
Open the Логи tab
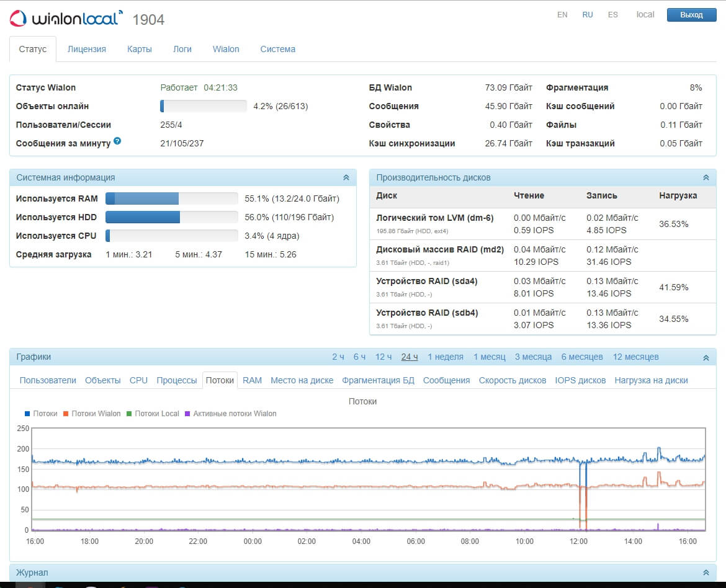point(182,49)
